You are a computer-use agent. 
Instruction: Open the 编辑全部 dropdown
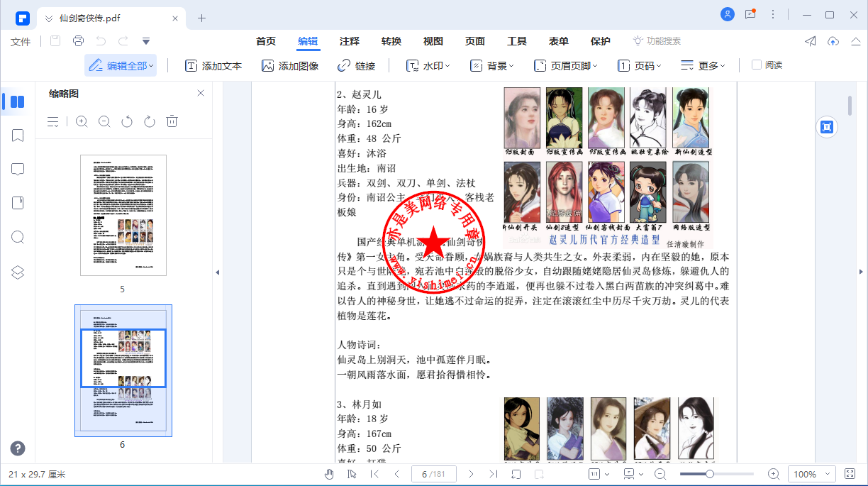(x=121, y=66)
